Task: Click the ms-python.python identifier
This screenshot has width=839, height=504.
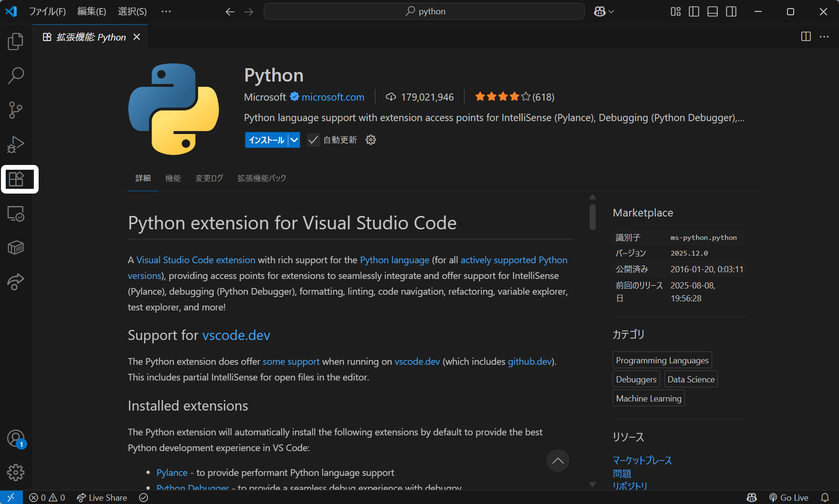Action: click(x=704, y=237)
